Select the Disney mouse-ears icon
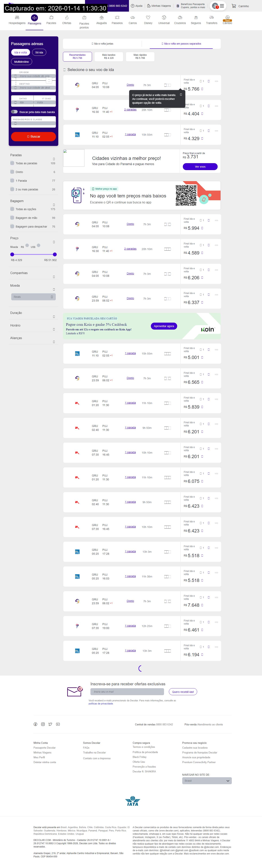This screenshot has height=868, width=262. click(148, 18)
